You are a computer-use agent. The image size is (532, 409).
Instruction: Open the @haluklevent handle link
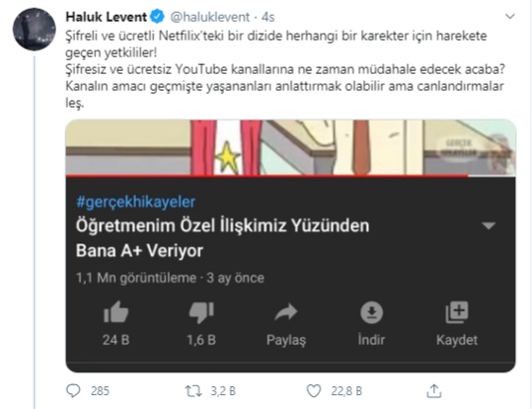pos(209,17)
